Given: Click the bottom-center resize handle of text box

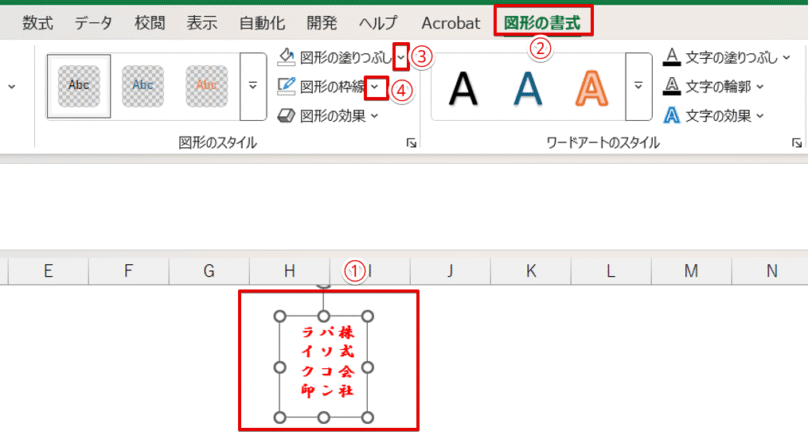Looking at the screenshot, I should [x=324, y=417].
